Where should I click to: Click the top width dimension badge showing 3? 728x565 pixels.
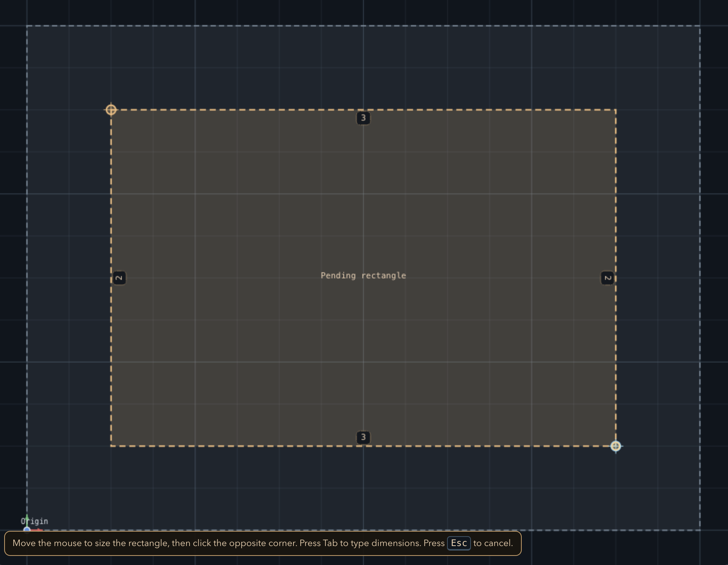363,118
